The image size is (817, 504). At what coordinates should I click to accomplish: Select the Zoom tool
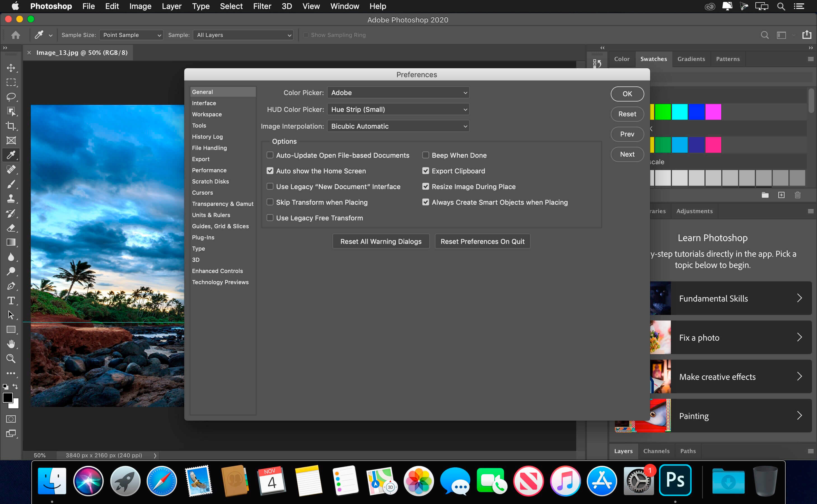point(11,359)
